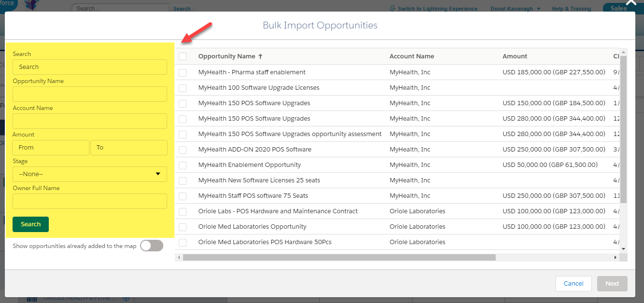Click the Account Name column header

click(x=412, y=56)
